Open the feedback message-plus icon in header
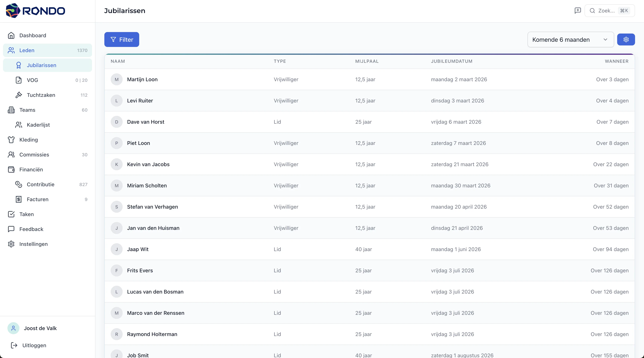The height and width of the screenshot is (358, 644). click(x=577, y=10)
